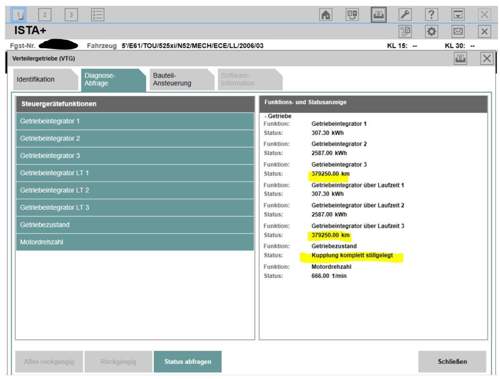
Task: Click Getriebeintegrator über Laufzeit 2 label
Action: click(358, 206)
